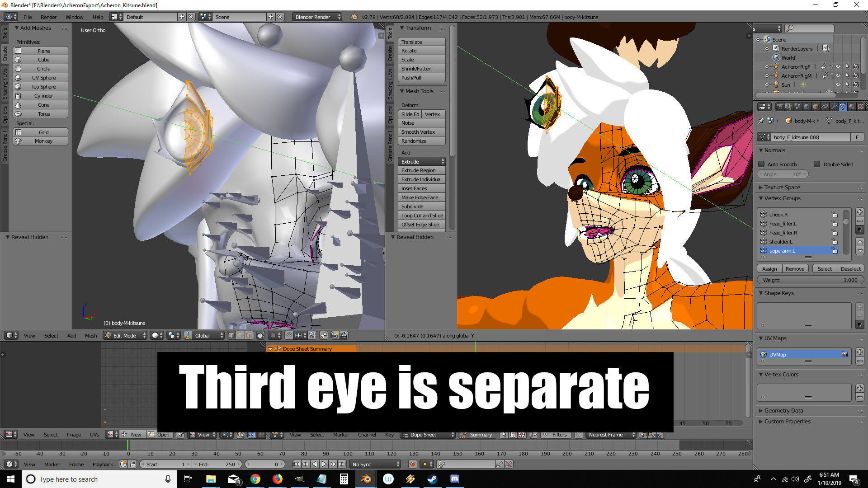868x488 pixels.
Task: Open the Constraints properties chain-link tab
Action: (825, 107)
